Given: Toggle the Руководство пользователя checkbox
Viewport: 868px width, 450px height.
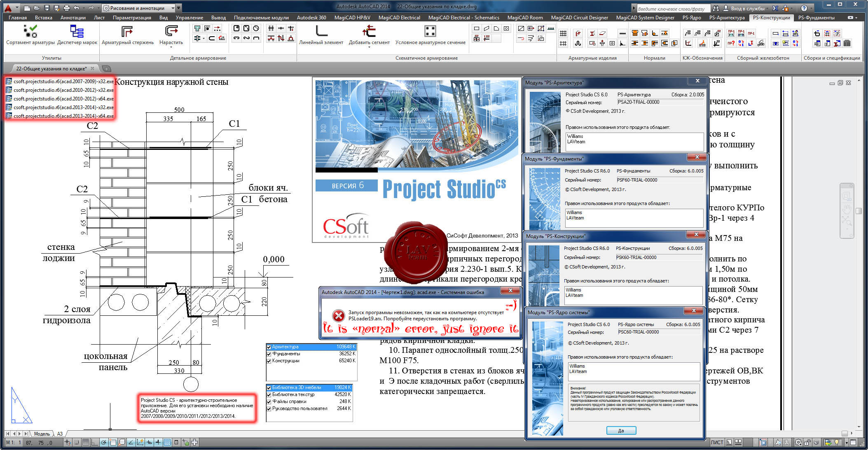Looking at the screenshot, I should pyautogui.click(x=269, y=409).
